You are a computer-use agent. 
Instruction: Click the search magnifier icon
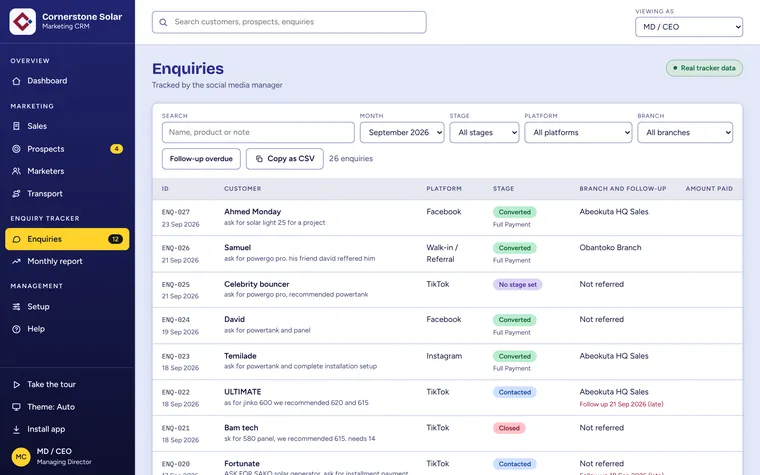coord(163,22)
